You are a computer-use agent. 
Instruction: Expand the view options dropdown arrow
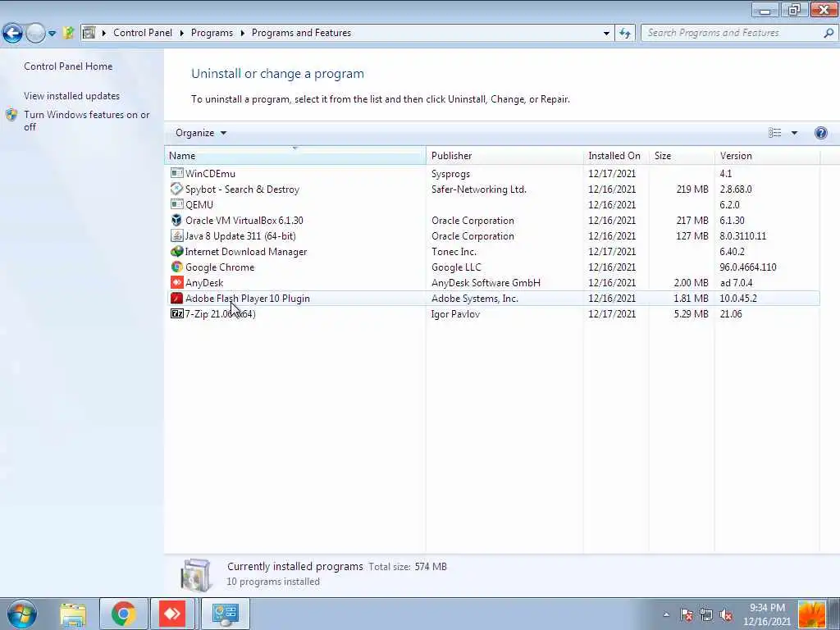click(x=794, y=133)
